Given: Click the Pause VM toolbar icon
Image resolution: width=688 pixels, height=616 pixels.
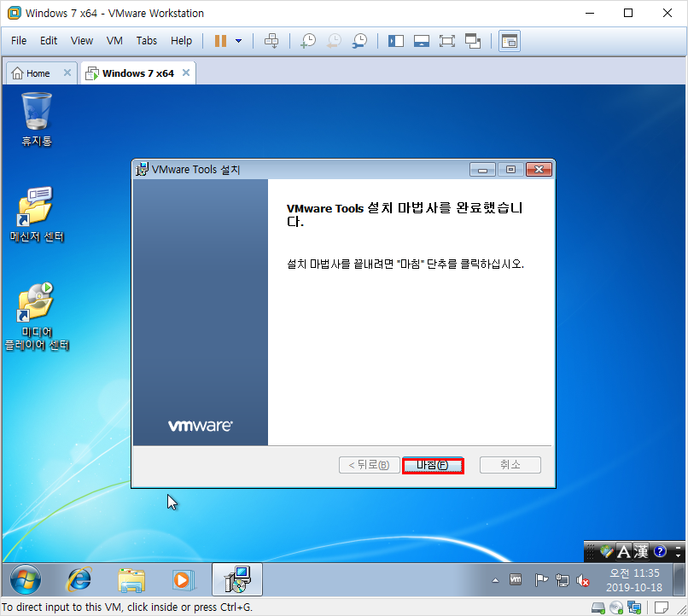Looking at the screenshot, I should point(220,41).
